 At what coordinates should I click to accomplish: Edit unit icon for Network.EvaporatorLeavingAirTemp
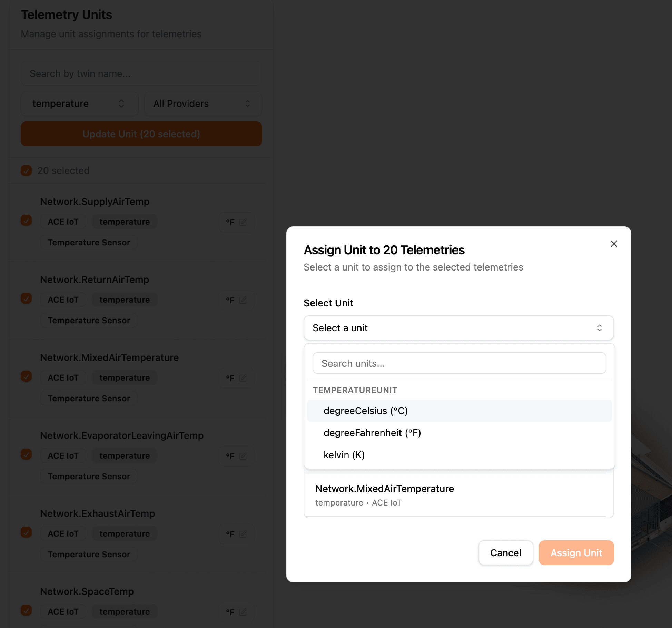click(243, 456)
